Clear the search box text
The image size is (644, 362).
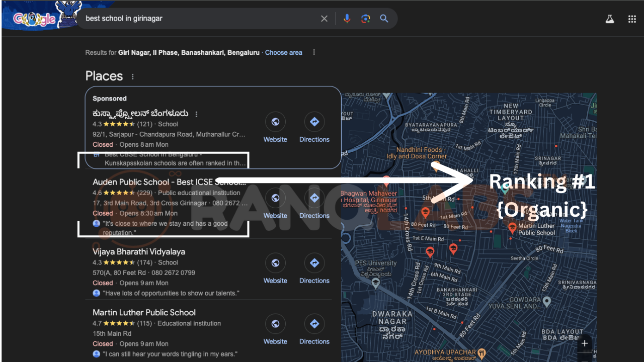pos(324,19)
